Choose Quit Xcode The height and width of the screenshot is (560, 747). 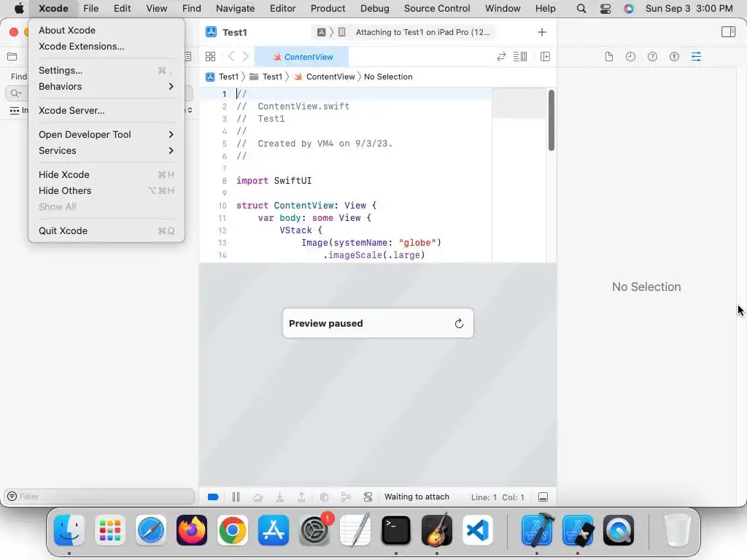point(107,230)
